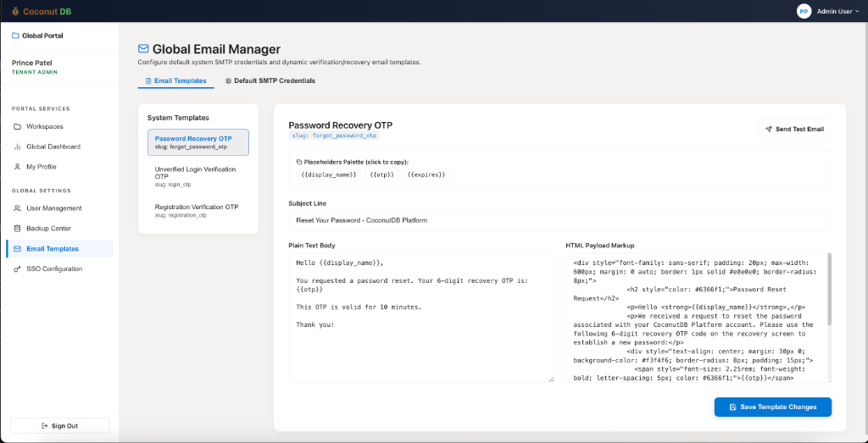Click the Global Dashboard chart icon
This screenshot has height=443, width=868.
tap(17, 147)
